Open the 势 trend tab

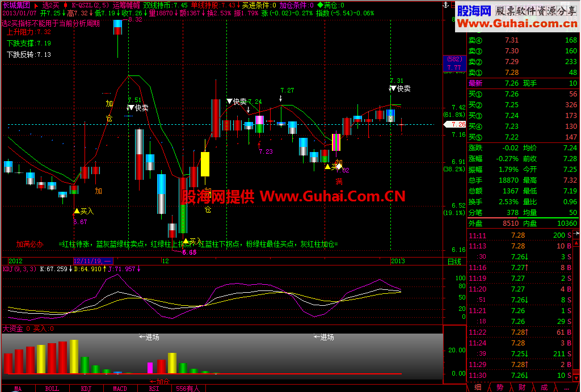pyautogui.click(x=500, y=387)
